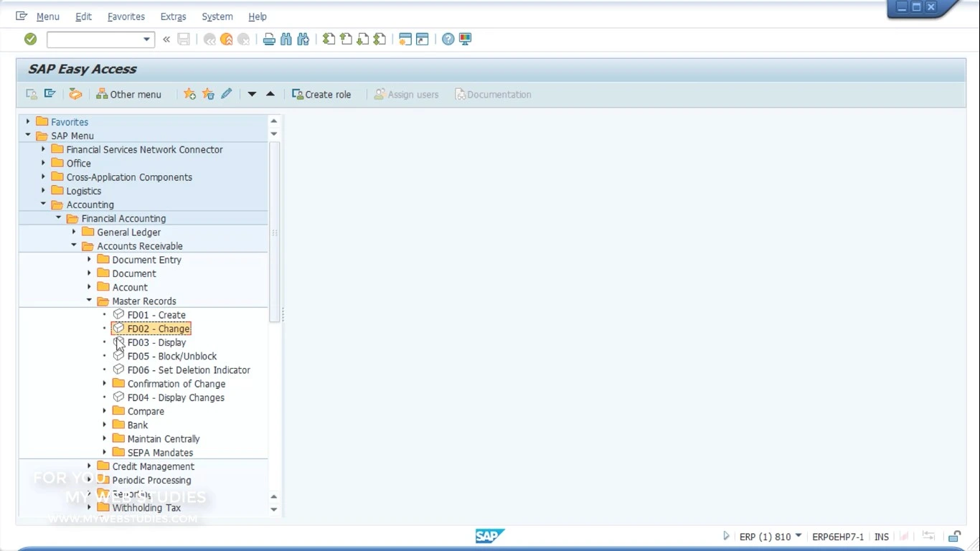Viewport: 980px width, 551px height.
Task: Open the Extras menu
Action: (x=173, y=17)
